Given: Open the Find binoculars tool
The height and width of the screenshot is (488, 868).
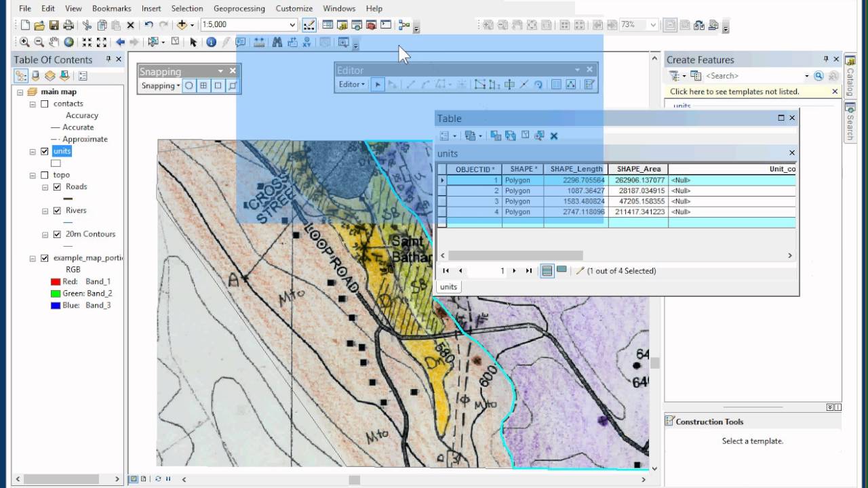Looking at the screenshot, I should tap(277, 42).
